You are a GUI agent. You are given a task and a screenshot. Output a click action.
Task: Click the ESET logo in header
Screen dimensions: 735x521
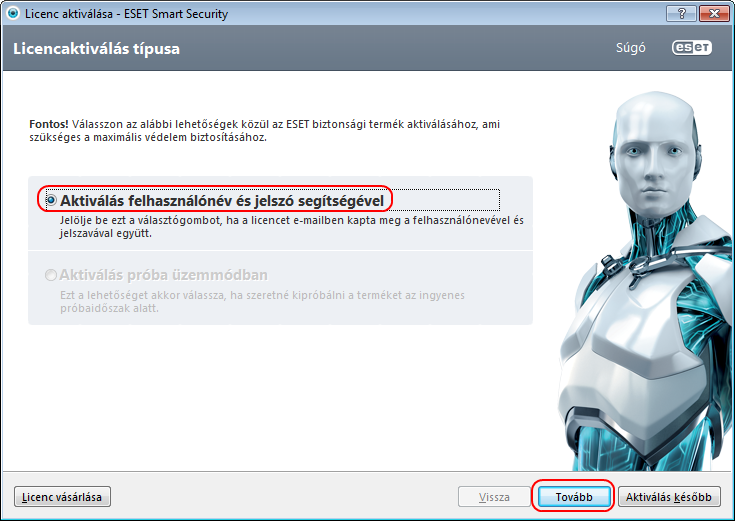pos(692,47)
